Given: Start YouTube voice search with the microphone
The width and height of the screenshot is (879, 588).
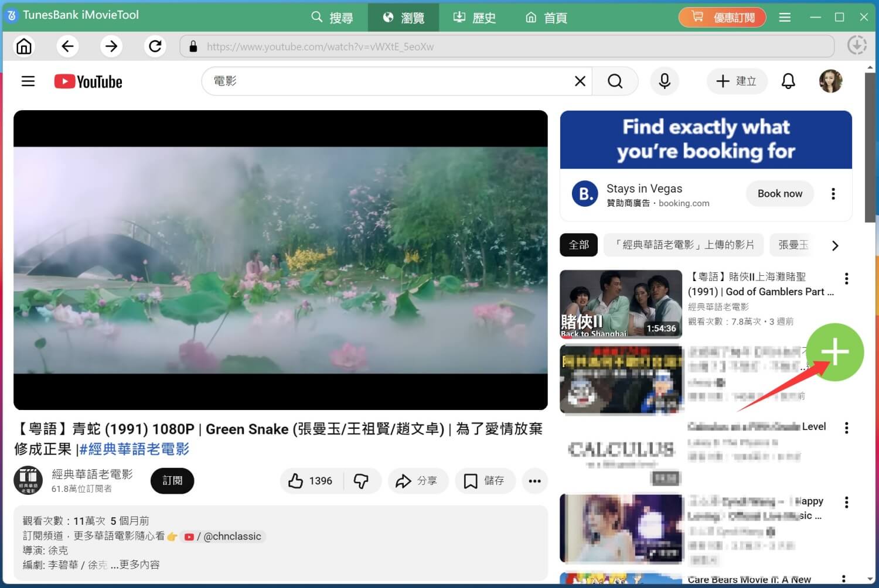Looking at the screenshot, I should [665, 81].
